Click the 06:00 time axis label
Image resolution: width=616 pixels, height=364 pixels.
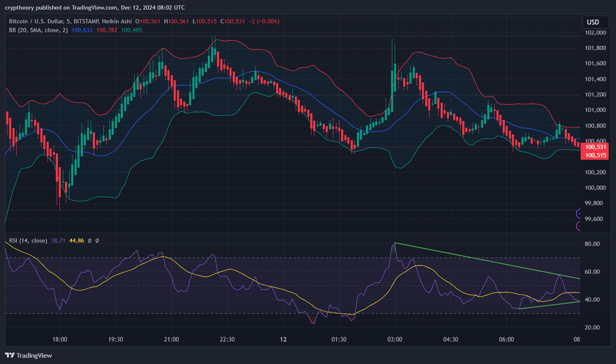(506, 339)
